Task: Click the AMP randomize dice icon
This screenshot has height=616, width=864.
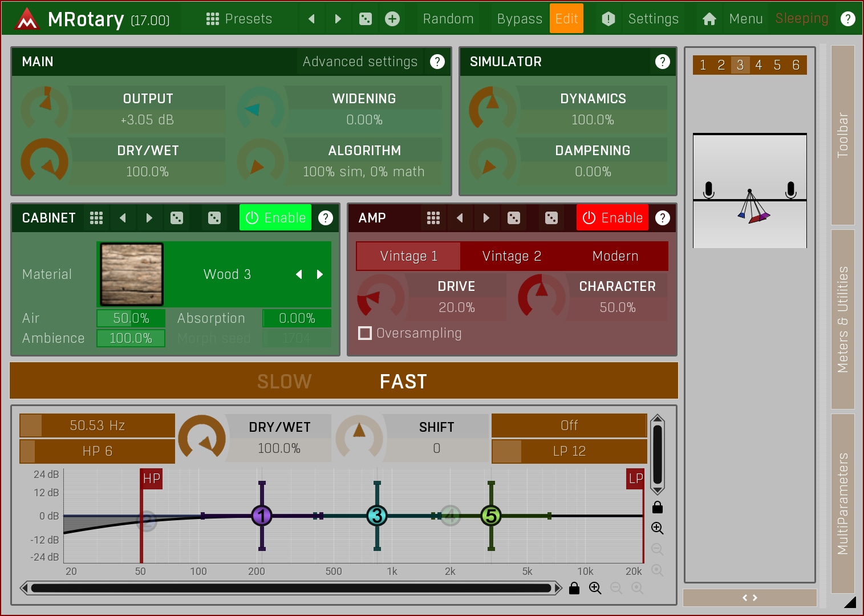Action: (x=514, y=218)
